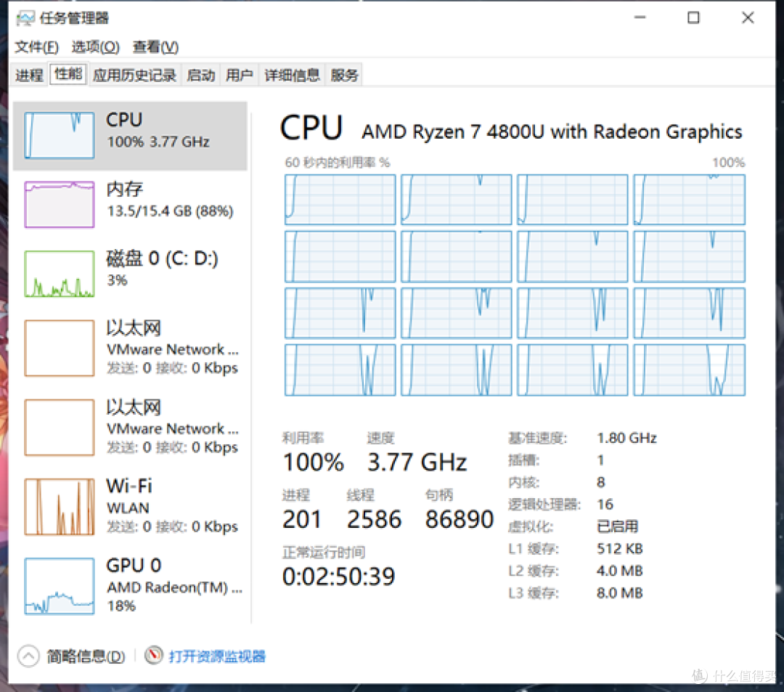This screenshot has height=692, width=784.
Task: Open the 文件(F) menu
Action: (x=36, y=47)
